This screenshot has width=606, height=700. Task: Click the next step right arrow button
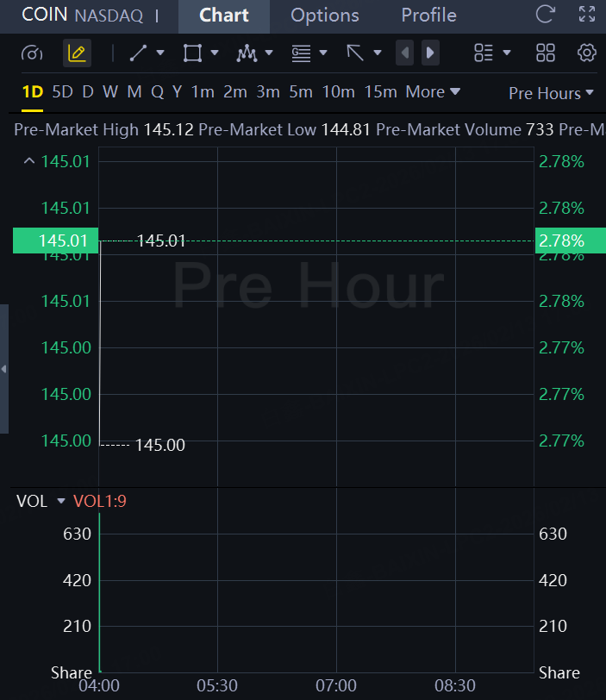430,53
